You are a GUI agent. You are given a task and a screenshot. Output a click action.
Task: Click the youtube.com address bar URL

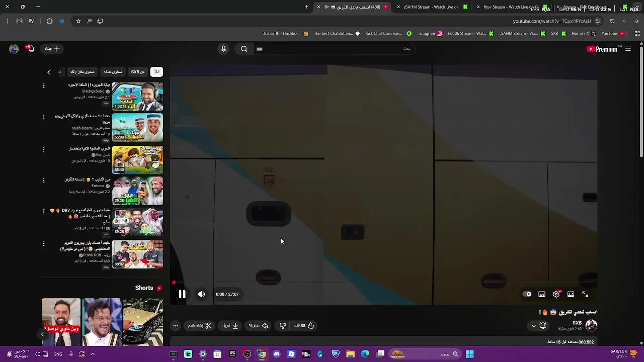click(552, 21)
